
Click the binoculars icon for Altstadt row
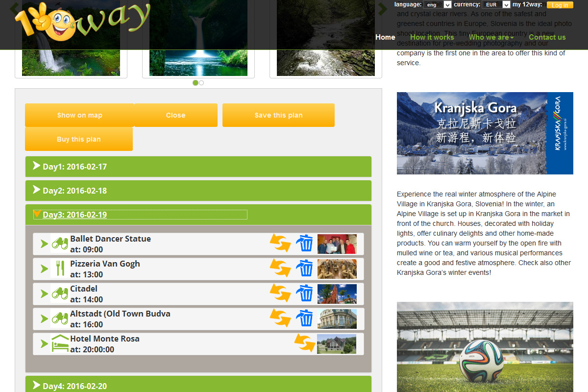pyautogui.click(x=60, y=318)
